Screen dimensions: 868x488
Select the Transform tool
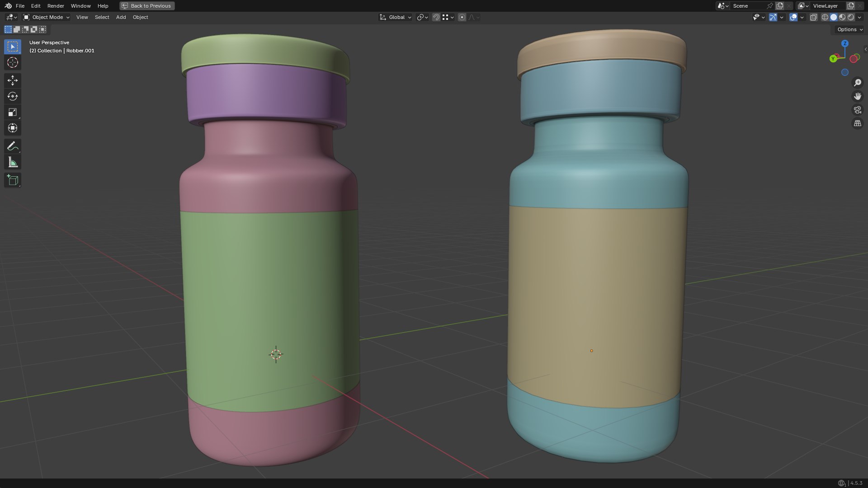point(13,128)
